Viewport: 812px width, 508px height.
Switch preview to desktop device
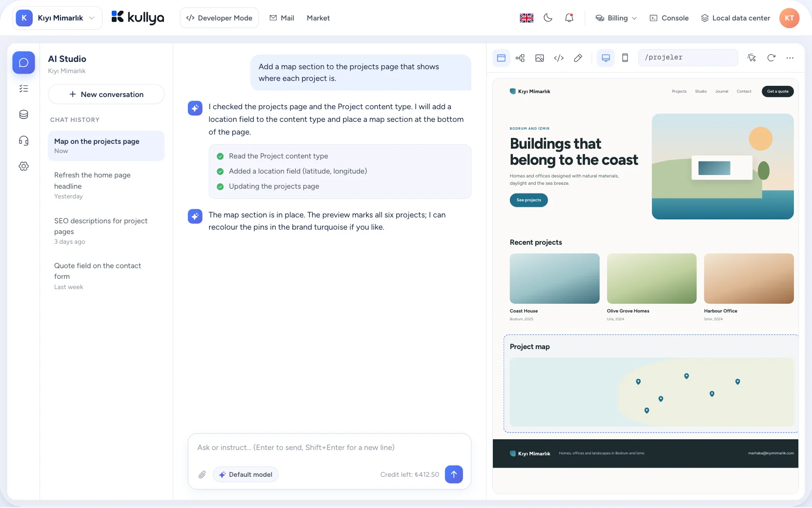606,58
